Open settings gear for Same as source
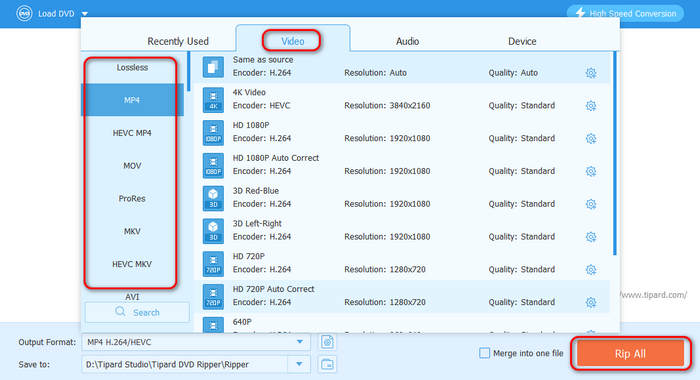700x380 pixels. tap(591, 73)
